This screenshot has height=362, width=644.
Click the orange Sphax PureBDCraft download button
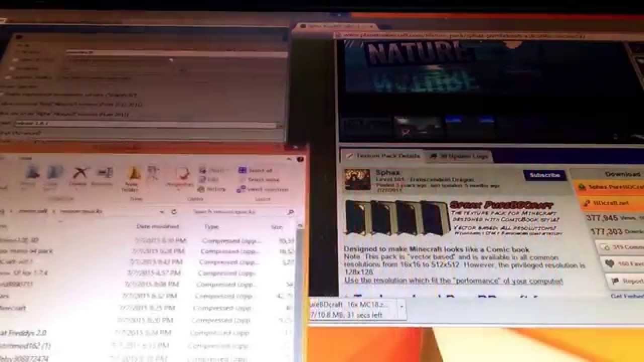pyautogui.click(x=609, y=187)
